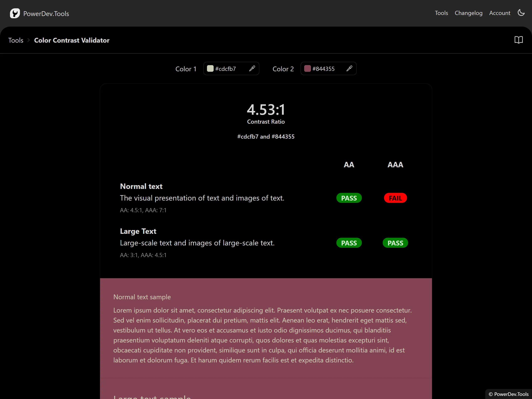Toggle dark mode with the moon icon
Screen dimensions: 532x399
click(x=521, y=13)
